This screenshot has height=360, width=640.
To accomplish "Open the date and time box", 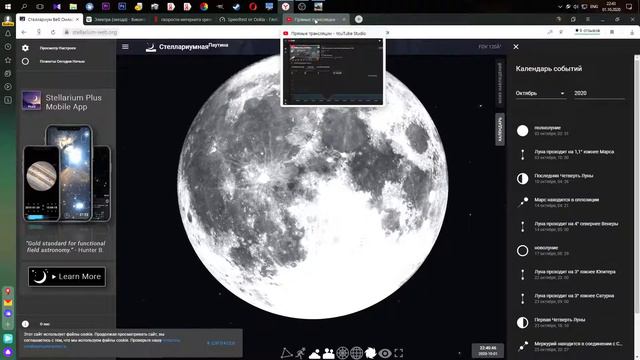I will coord(488,351).
